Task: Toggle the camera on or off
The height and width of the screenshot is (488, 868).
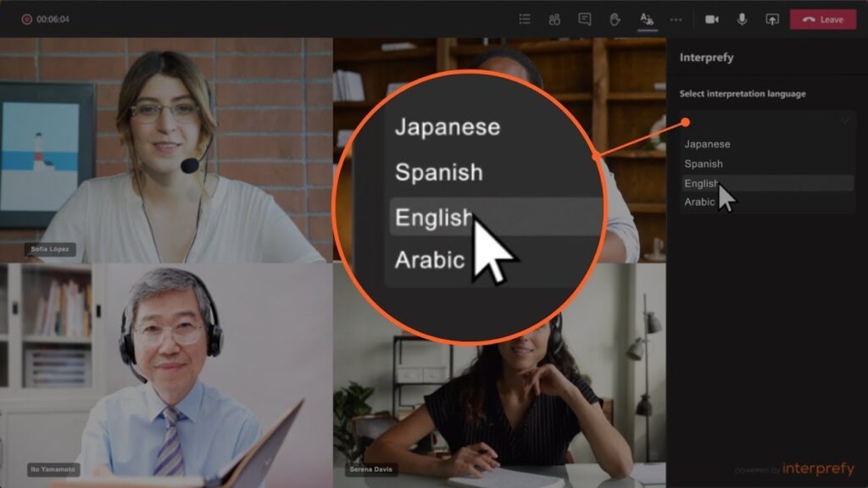Action: point(712,19)
